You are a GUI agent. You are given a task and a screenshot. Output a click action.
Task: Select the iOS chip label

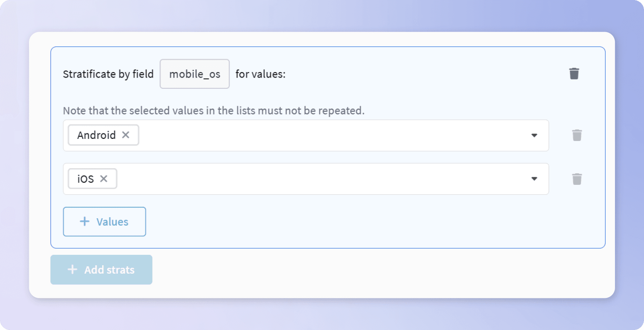point(85,179)
